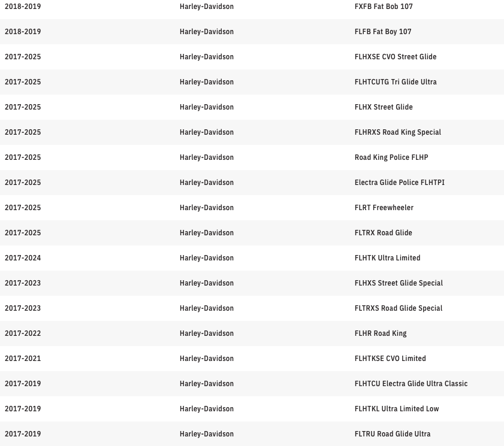The image size is (504, 446).
Task: Click the 2017-2024 year range cell
Action: coord(23,258)
